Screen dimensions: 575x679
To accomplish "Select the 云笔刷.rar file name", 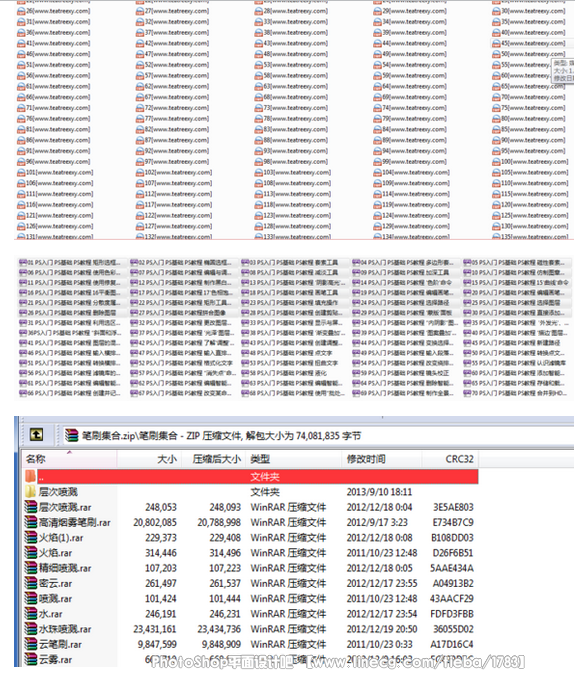I will click(60, 644).
